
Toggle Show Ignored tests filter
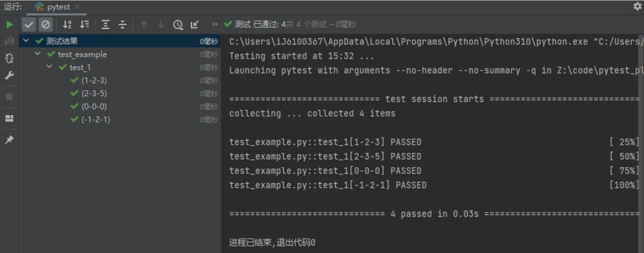tap(46, 24)
